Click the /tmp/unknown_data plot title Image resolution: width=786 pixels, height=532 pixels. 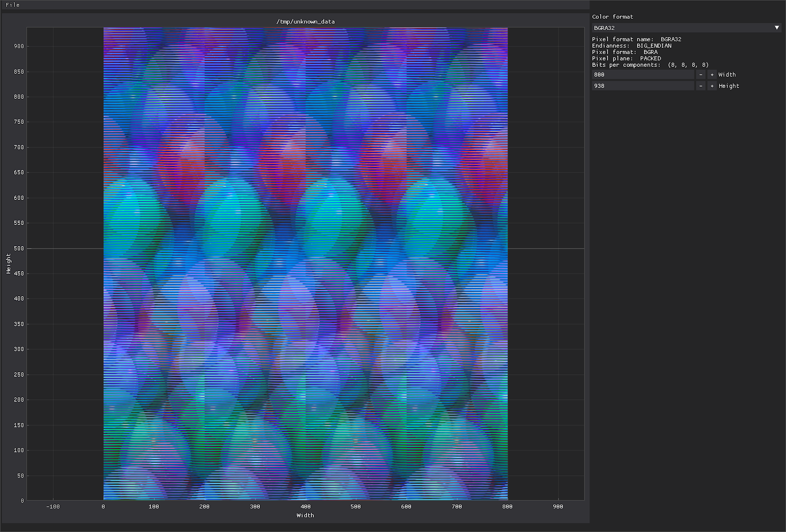[306, 22]
